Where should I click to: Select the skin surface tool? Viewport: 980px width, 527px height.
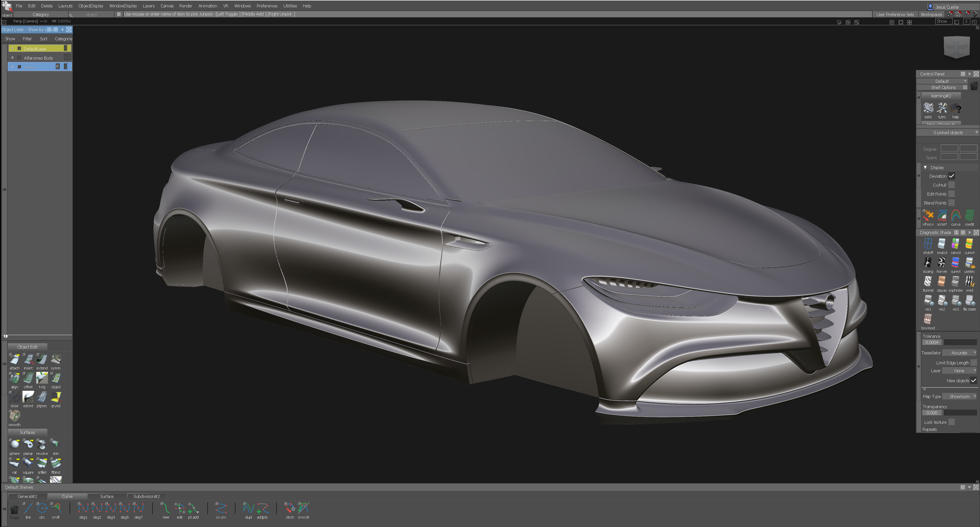(x=56, y=444)
